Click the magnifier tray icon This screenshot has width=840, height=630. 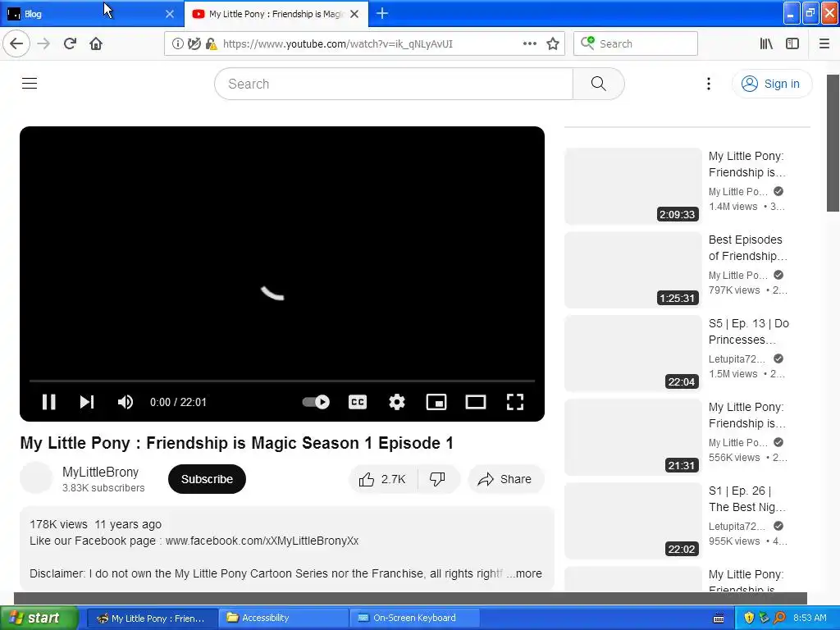point(779,619)
